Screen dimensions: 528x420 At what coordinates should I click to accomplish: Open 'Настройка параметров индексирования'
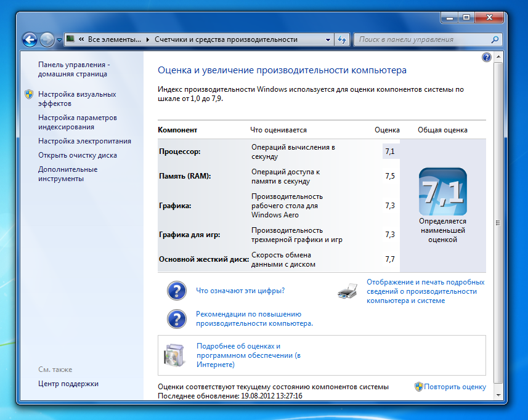78,122
